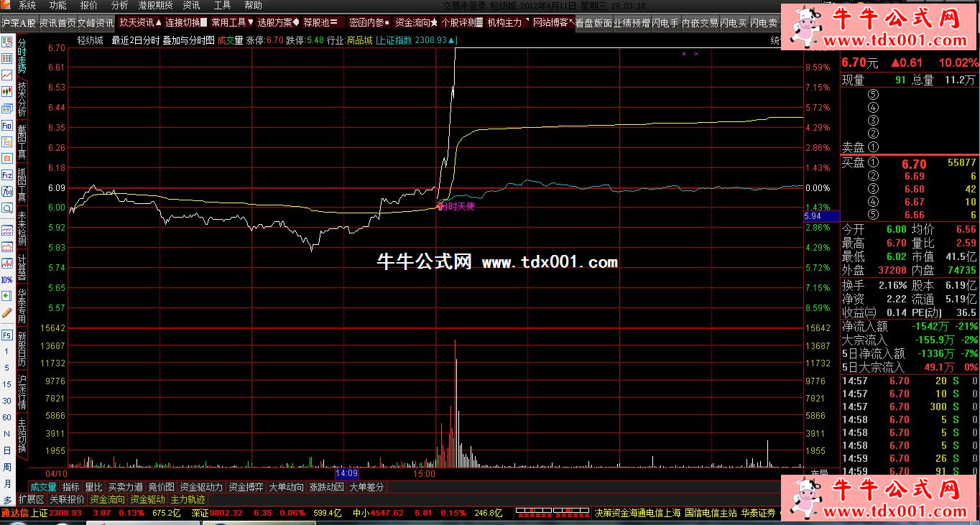Click the candlestick chart icon in sidebar
This screenshot has width=980, height=525.
click(6, 92)
